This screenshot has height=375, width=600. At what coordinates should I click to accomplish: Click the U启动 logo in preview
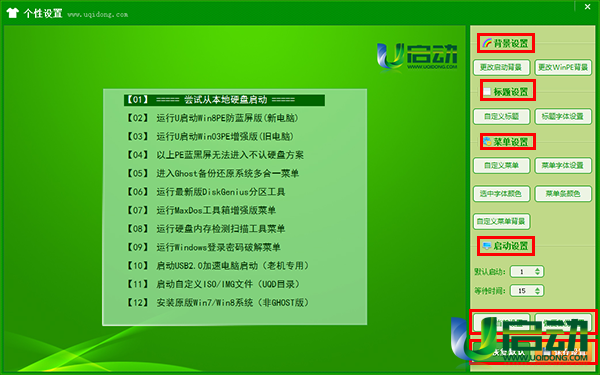(x=417, y=57)
